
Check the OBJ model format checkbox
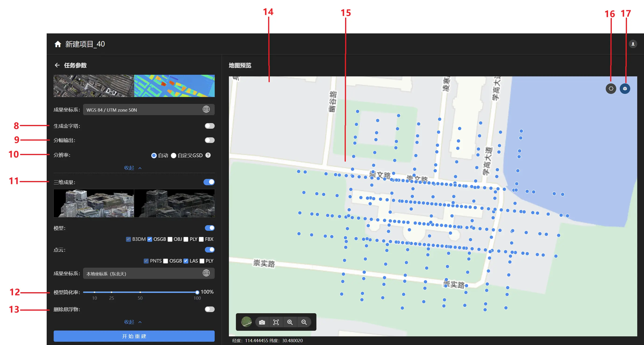(170, 239)
